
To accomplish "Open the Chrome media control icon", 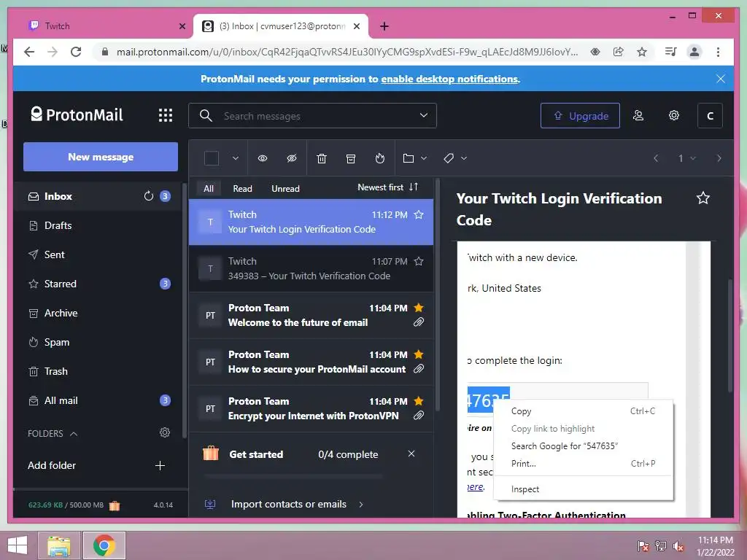I will click(x=671, y=52).
